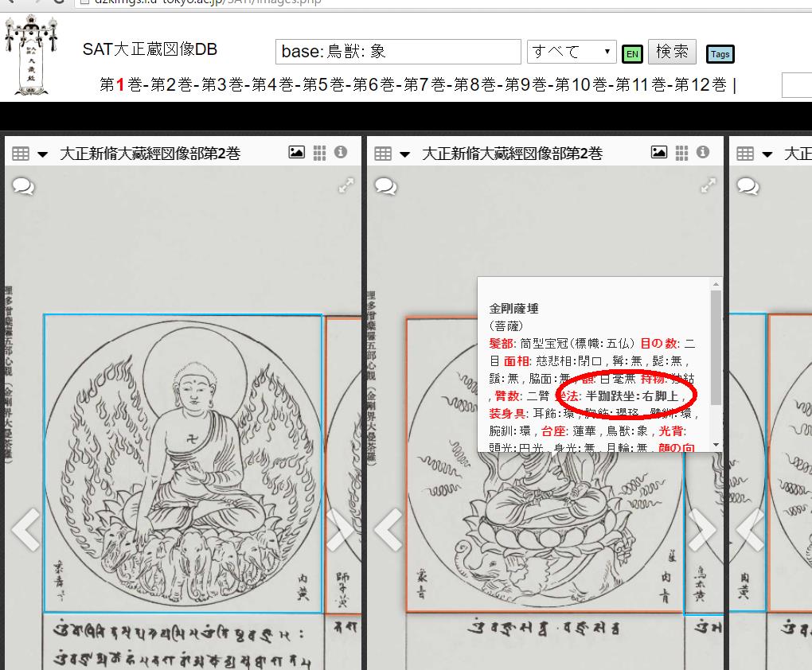Show info icon in first panel
The height and width of the screenshot is (670, 812).
(340, 152)
